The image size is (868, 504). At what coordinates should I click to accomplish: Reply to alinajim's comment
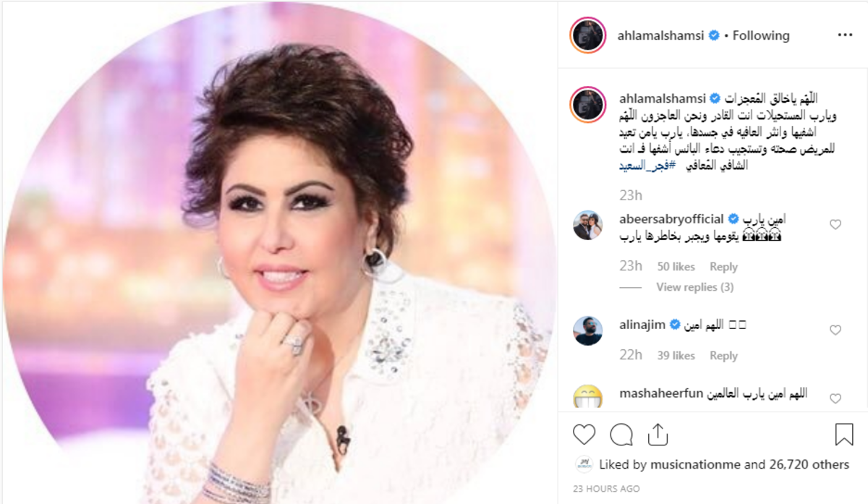coord(723,356)
